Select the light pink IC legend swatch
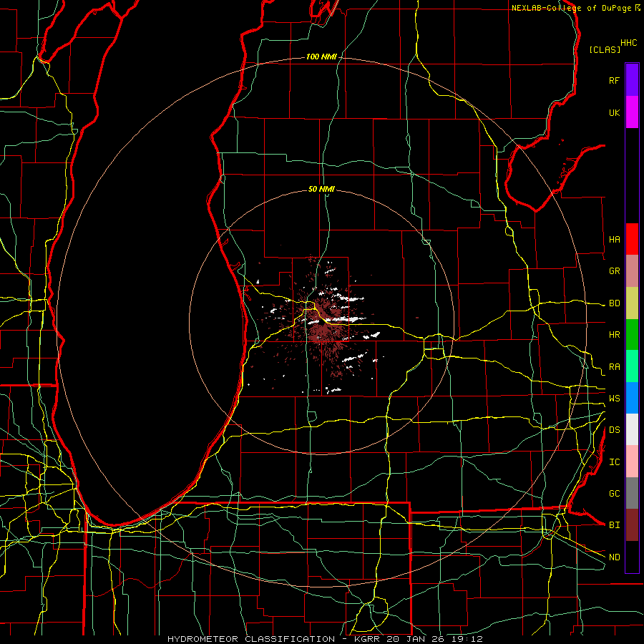This screenshot has height=644, width=644. [x=632, y=462]
